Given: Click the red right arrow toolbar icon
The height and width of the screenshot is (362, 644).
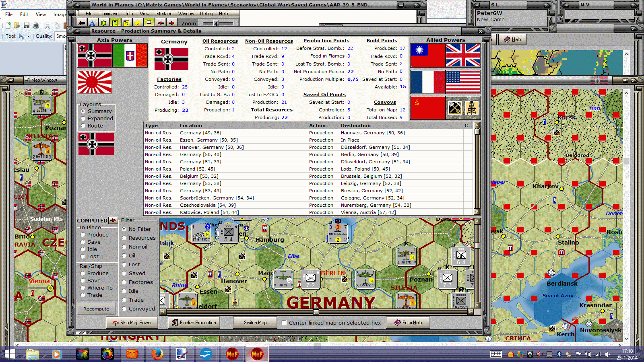Looking at the screenshot, I should 172,23.
